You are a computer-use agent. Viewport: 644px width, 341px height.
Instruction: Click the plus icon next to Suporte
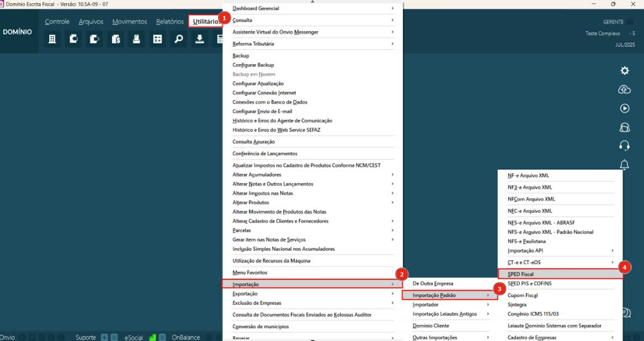click(104, 337)
